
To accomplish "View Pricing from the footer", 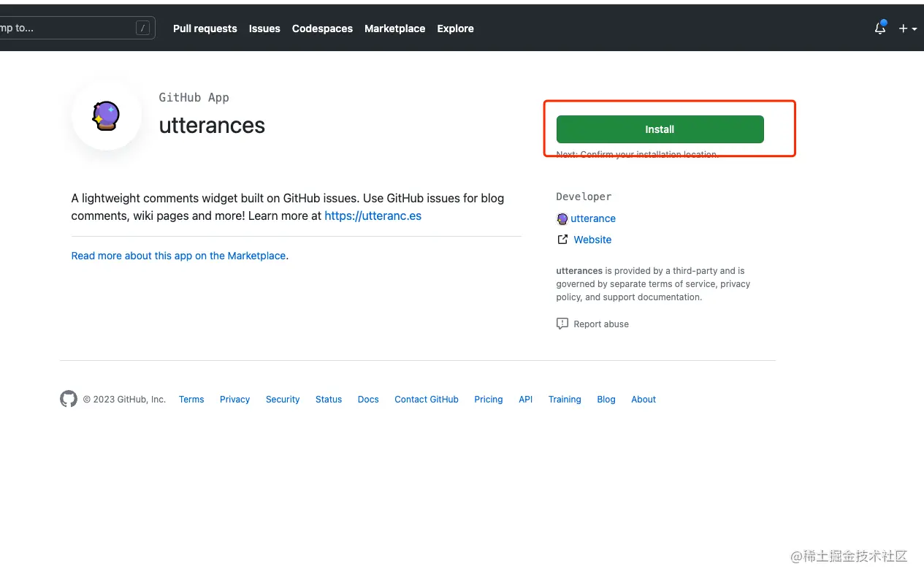I will tap(489, 400).
